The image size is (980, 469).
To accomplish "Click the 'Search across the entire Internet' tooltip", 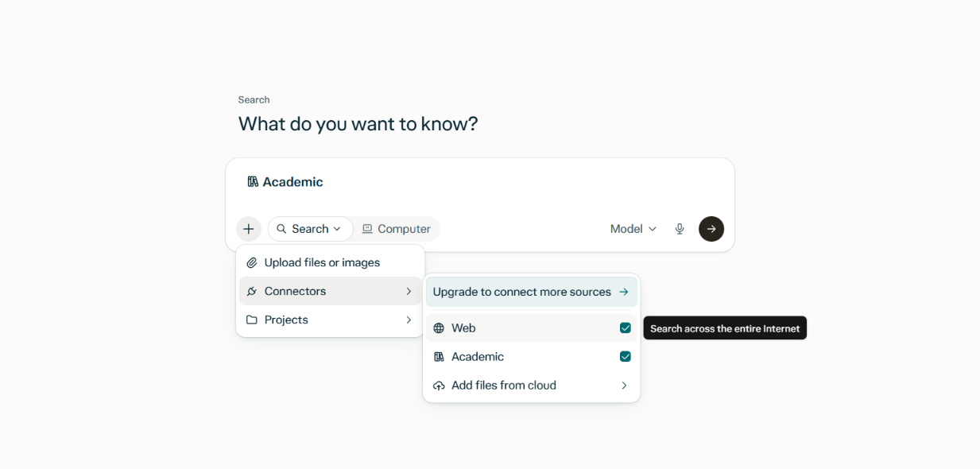I will [x=725, y=328].
